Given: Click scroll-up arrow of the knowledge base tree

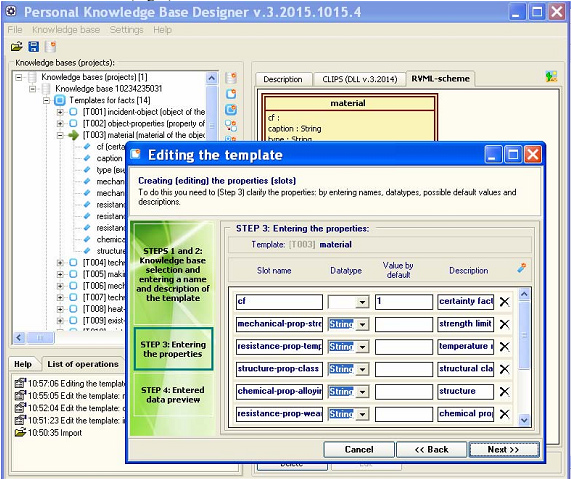Looking at the screenshot, I should tap(211, 78).
